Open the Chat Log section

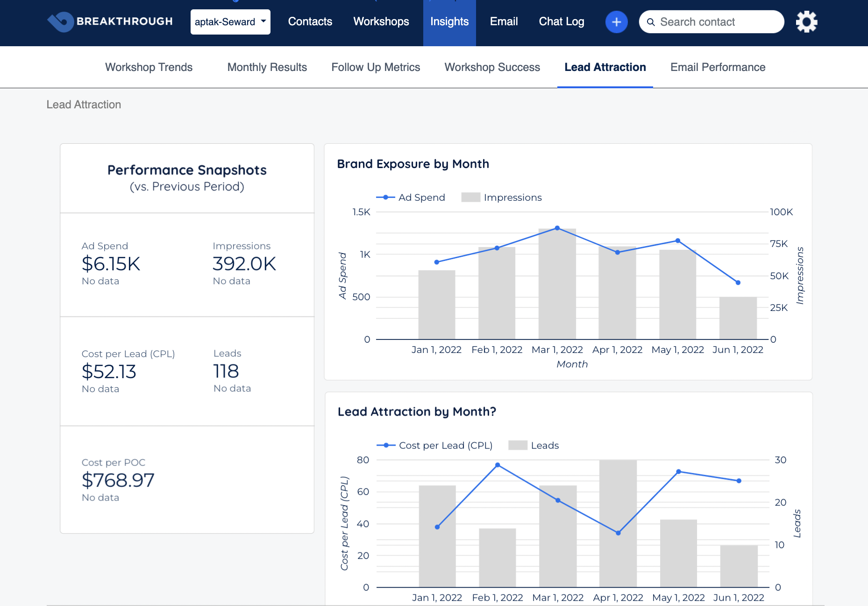tap(561, 21)
